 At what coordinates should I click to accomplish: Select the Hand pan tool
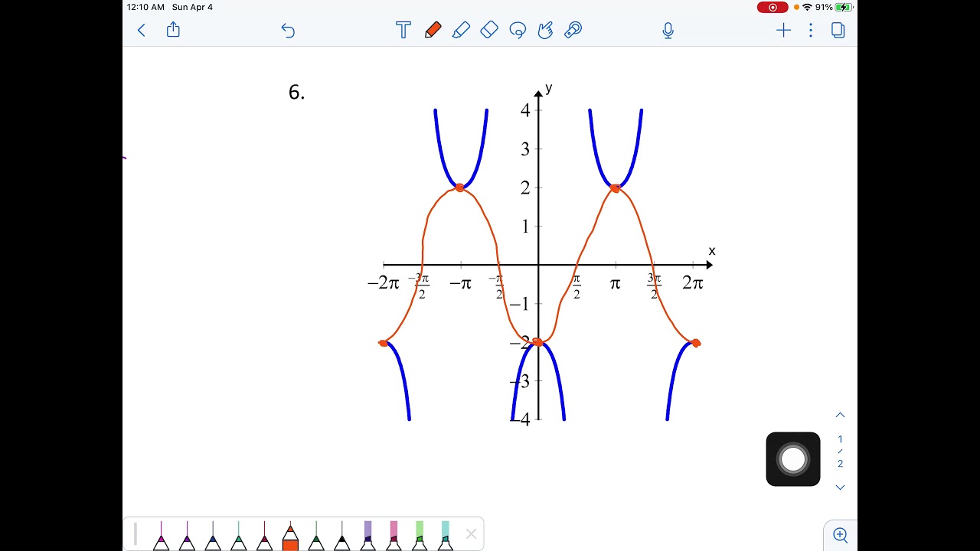pyautogui.click(x=545, y=30)
